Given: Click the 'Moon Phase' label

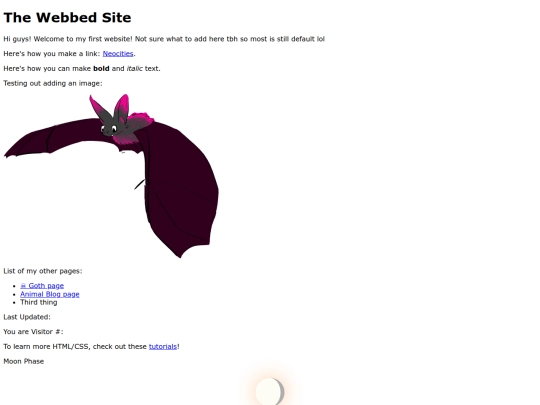Looking at the screenshot, I should click(x=24, y=361).
